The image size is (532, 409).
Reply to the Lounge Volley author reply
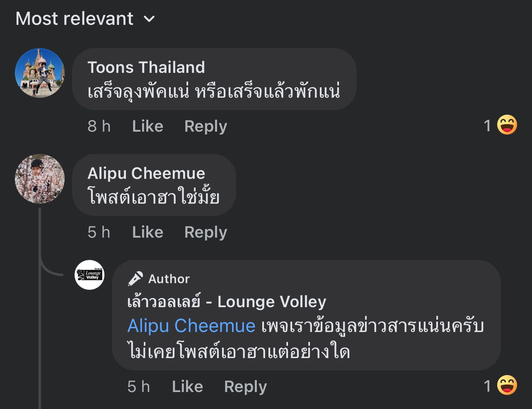pos(245,387)
